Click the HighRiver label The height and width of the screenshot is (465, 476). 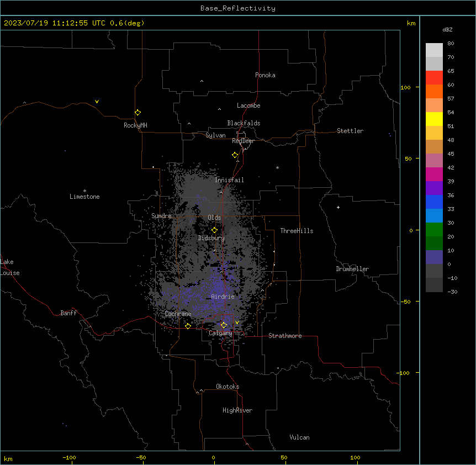click(237, 410)
